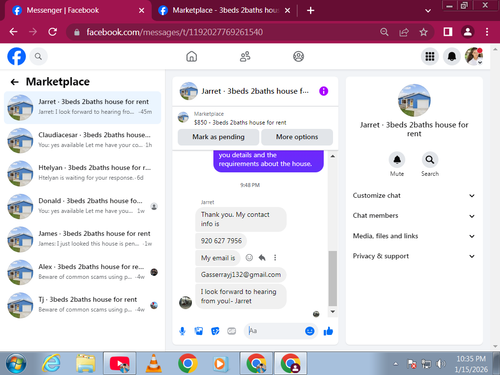500x375 pixels.
Task: Open Jarret conversation in list
Action: coord(82,107)
